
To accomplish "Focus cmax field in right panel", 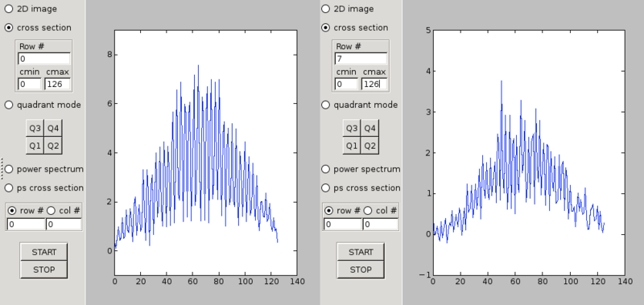I will [x=374, y=84].
